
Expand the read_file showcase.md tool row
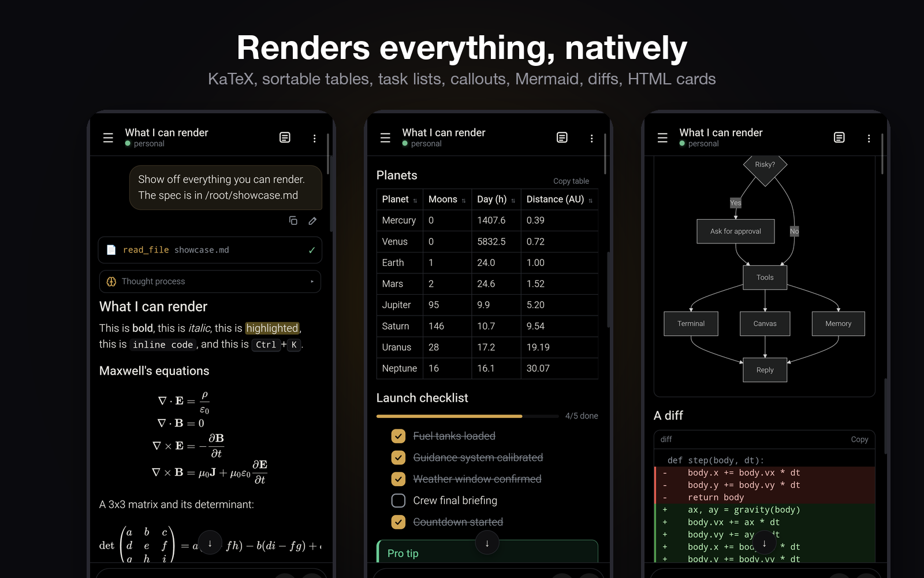pyautogui.click(x=210, y=250)
